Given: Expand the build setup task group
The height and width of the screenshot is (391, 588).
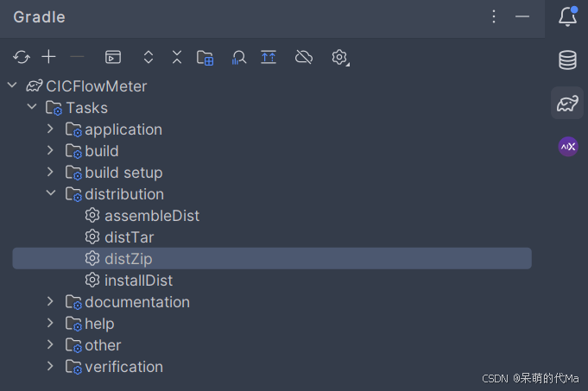Looking at the screenshot, I should [50, 172].
